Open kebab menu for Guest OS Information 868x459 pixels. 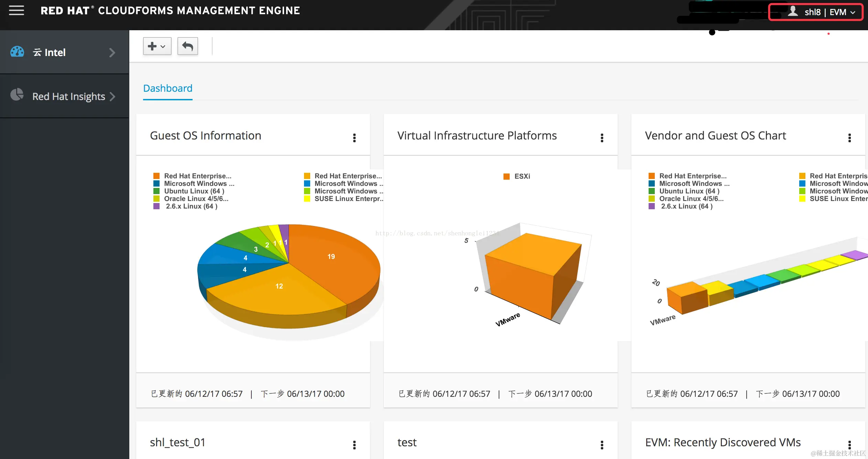pyautogui.click(x=354, y=138)
